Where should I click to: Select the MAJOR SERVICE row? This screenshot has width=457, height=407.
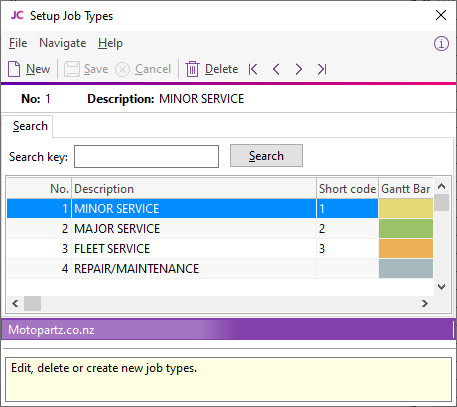220,229
